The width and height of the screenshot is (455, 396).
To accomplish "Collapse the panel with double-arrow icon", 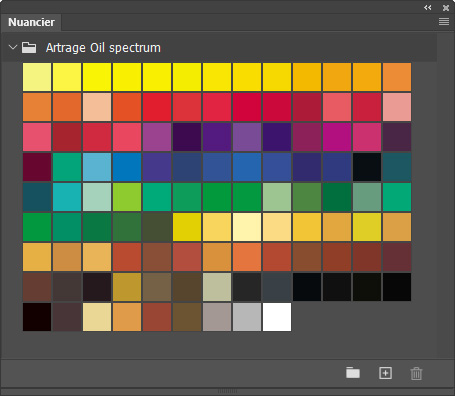I will point(428,7).
